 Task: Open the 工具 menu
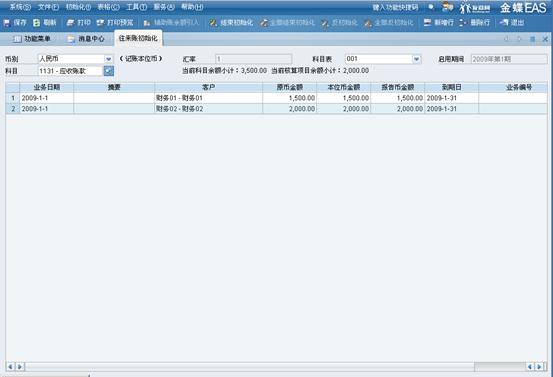tap(136, 7)
